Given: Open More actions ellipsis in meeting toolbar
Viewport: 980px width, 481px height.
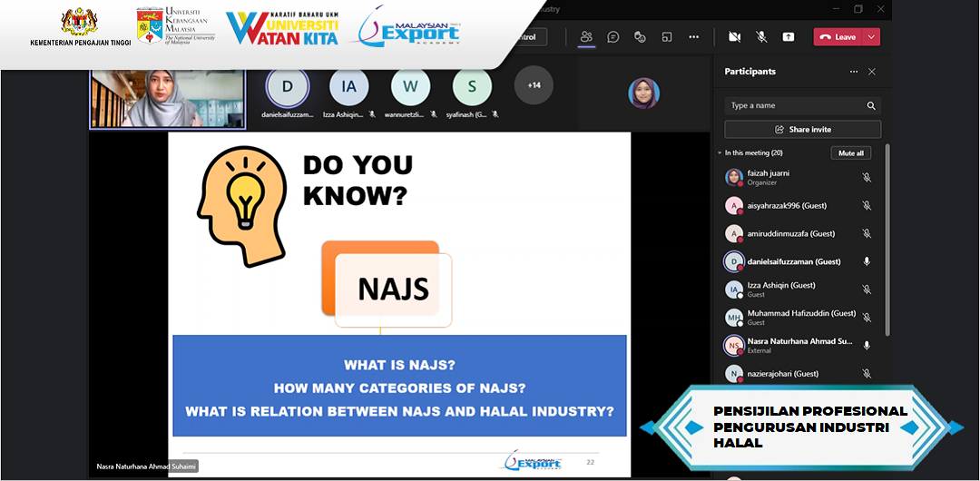Looking at the screenshot, I should point(693,37).
